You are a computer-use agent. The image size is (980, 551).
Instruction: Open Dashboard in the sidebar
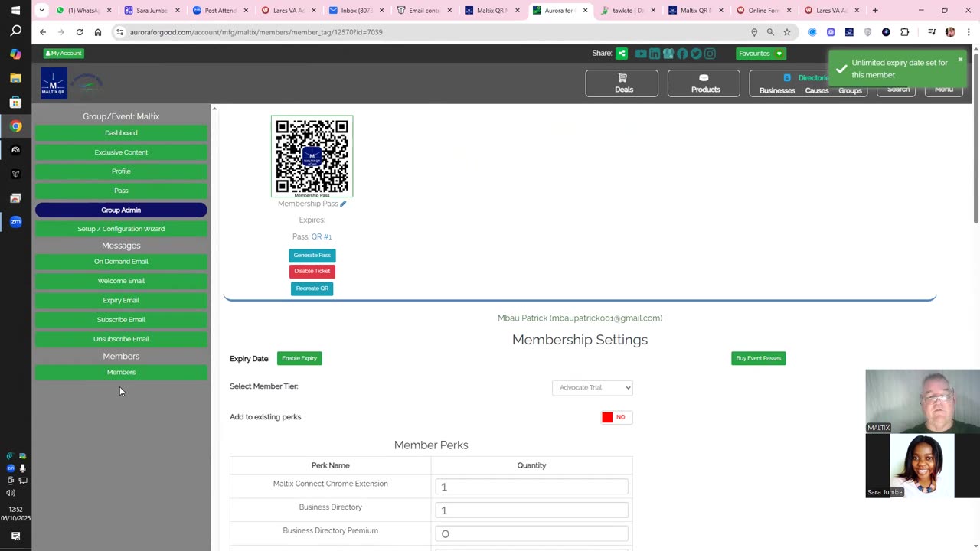pos(121,133)
